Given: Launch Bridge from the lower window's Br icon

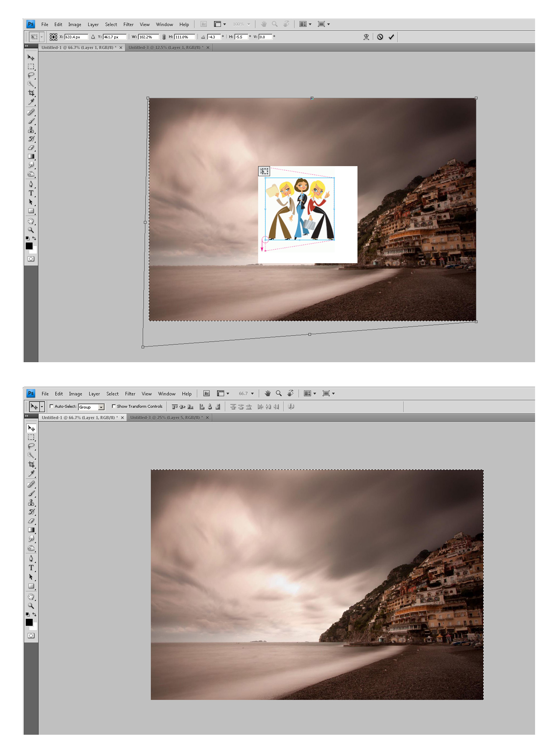Looking at the screenshot, I should coord(206,393).
